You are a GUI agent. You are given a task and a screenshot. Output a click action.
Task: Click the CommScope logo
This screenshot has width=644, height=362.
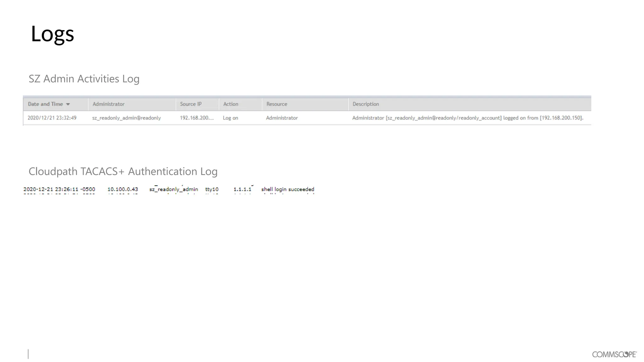[614, 354]
